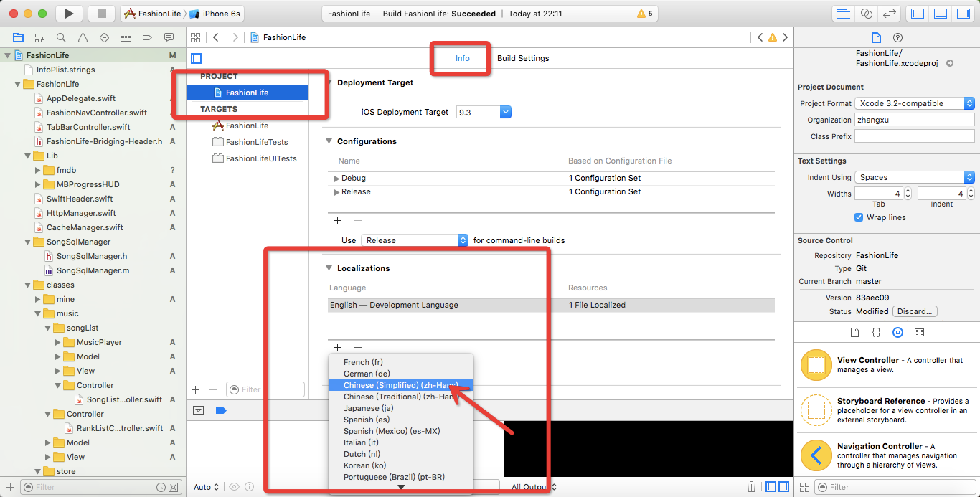
Task: Show the Media library
Action: (920, 333)
